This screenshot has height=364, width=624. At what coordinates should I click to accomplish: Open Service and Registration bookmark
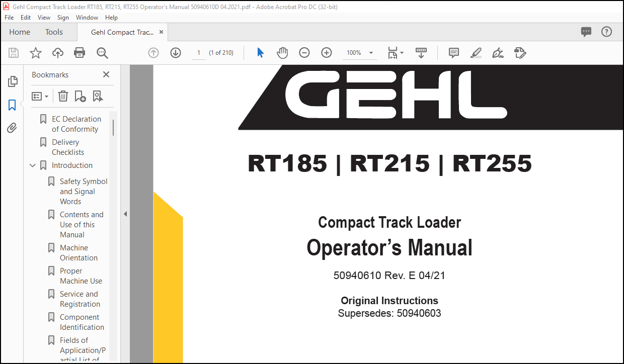80,299
